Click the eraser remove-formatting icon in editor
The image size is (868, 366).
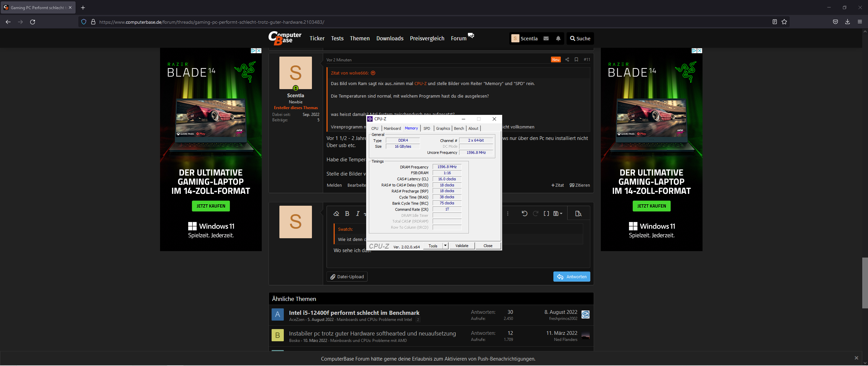[336, 213]
